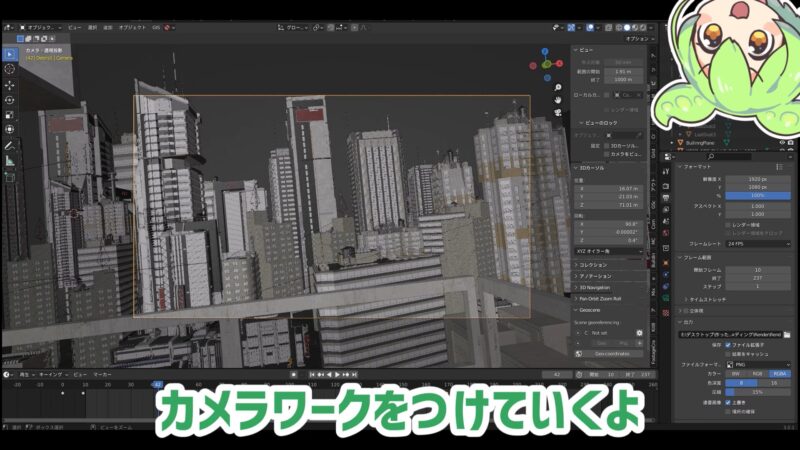The width and height of the screenshot is (800, 450).
Task: Select the Move tool in the left toolbar
Action: (10, 85)
